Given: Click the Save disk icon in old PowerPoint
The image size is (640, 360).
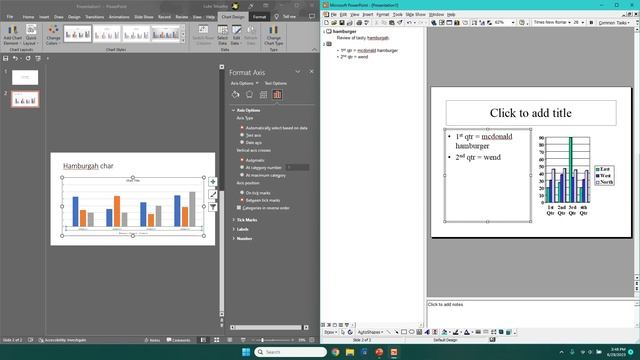Looking at the screenshot, I should tap(342, 23).
